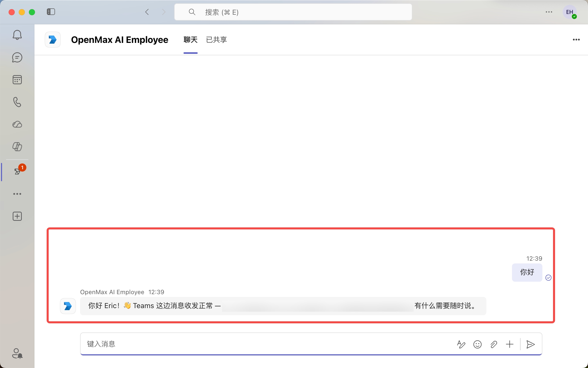The height and width of the screenshot is (368, 588).
Task: Add an app with the plus square icon
Action: [x=17, y=216]
